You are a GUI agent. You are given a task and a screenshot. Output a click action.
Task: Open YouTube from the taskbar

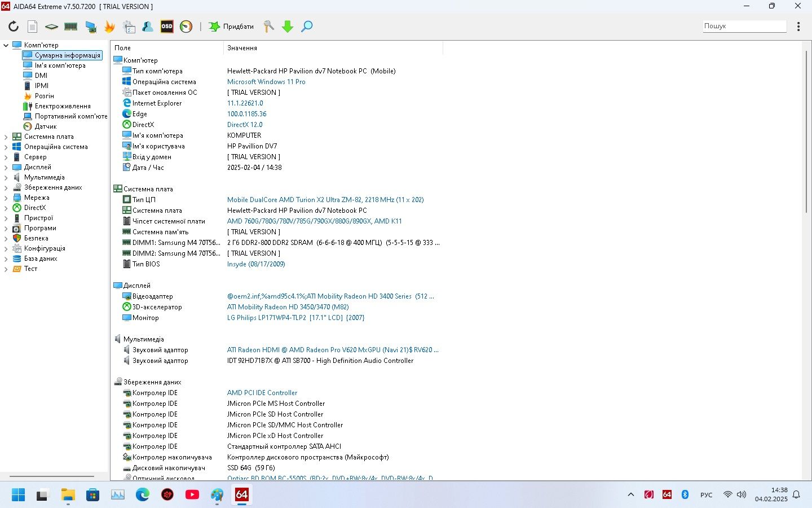[192, 495]
